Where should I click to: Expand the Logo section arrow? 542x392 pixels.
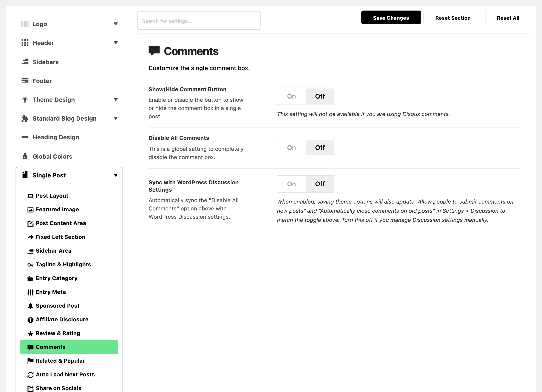pos(116,24)
